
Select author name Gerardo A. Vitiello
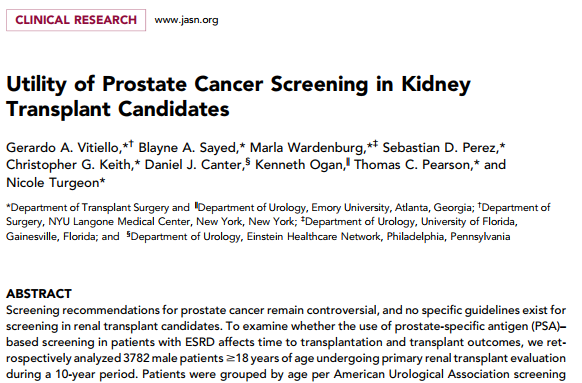tap(62, 148)
